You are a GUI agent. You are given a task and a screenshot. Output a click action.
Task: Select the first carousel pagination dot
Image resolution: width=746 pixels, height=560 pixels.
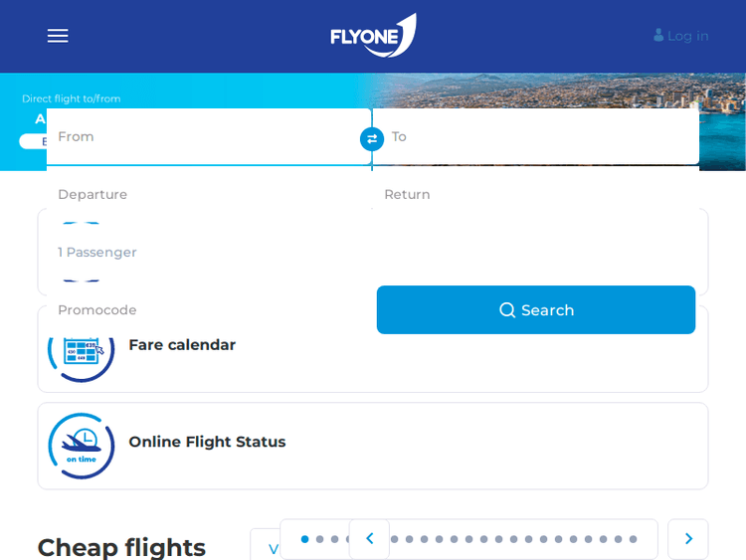304,539
